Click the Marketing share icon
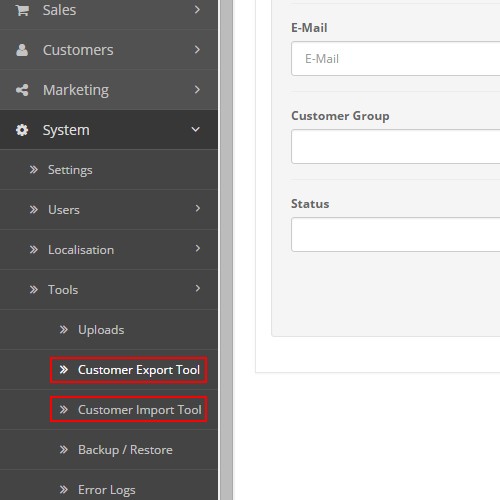The image size is (500, 500). tap(22, 90)
